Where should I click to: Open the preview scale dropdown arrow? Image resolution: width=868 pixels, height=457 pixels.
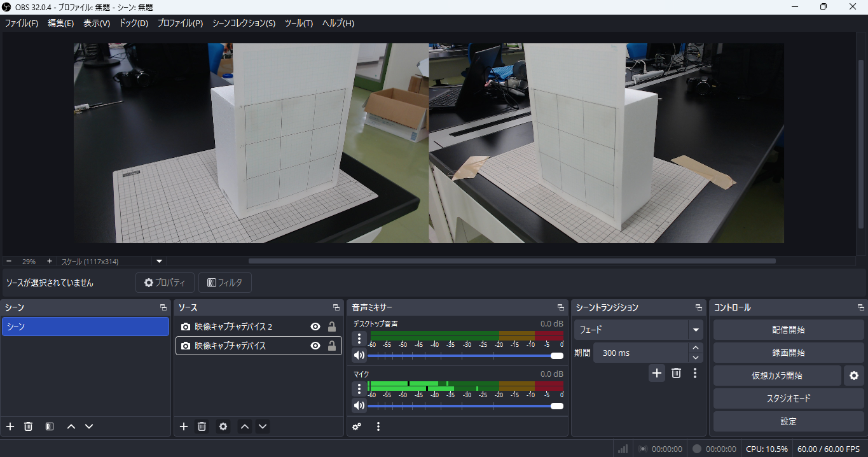[160, 261]
